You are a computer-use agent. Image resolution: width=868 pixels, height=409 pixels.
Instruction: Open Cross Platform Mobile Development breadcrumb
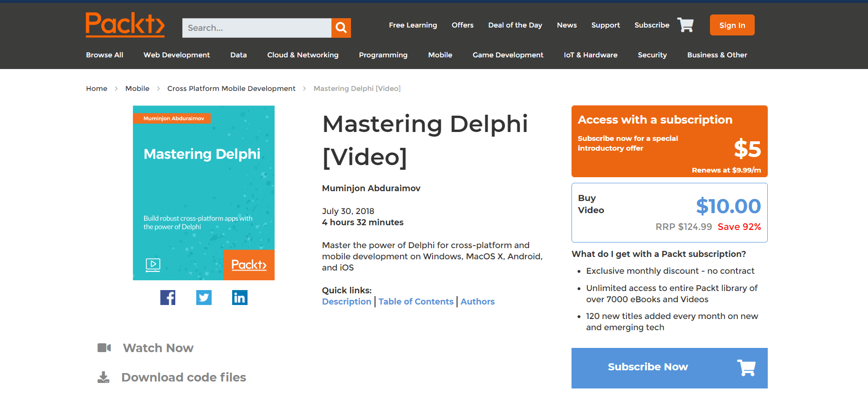tap(231, 89)
